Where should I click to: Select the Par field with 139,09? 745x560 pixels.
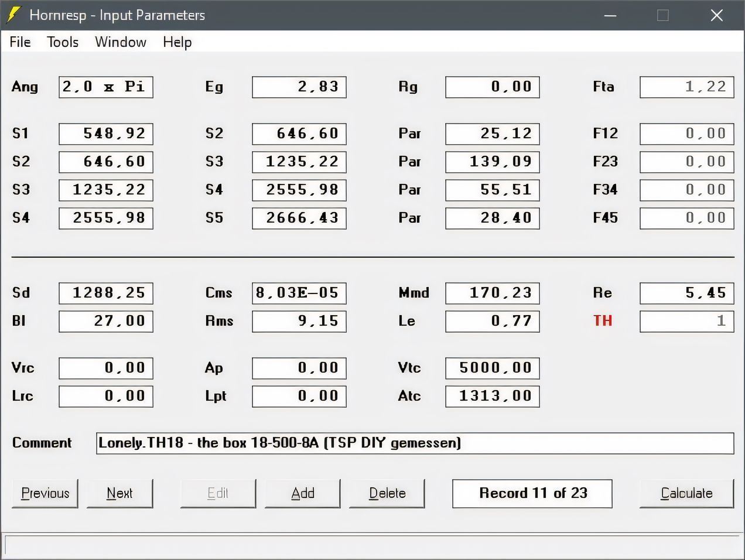(x=493, y=162)
